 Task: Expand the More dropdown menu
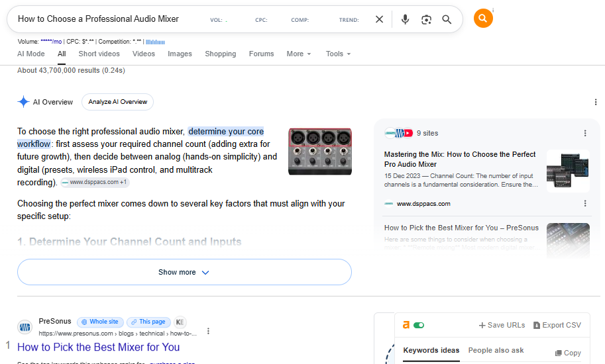tap(299, 54)
